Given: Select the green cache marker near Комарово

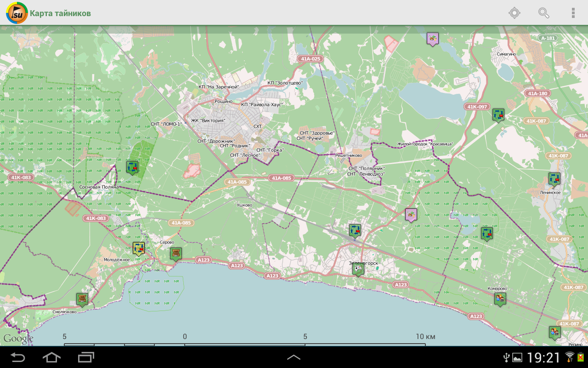Looking at the screenshot, I should point(500,299).
